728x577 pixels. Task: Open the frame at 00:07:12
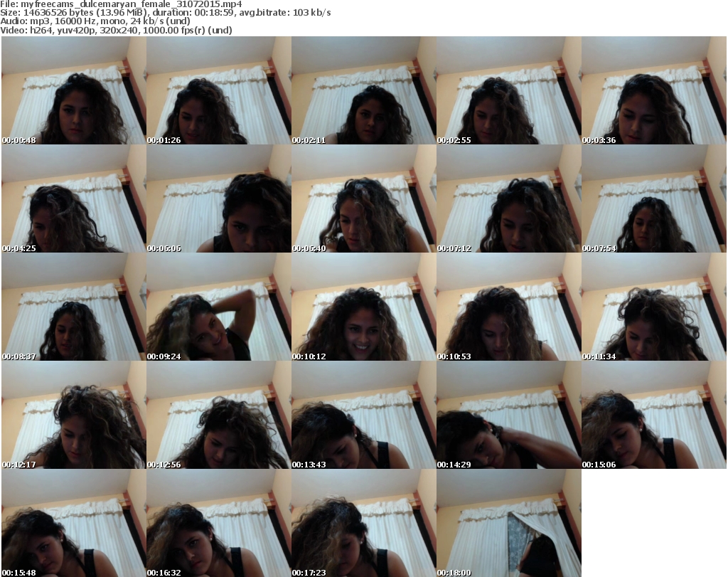(x=508, y=198)
